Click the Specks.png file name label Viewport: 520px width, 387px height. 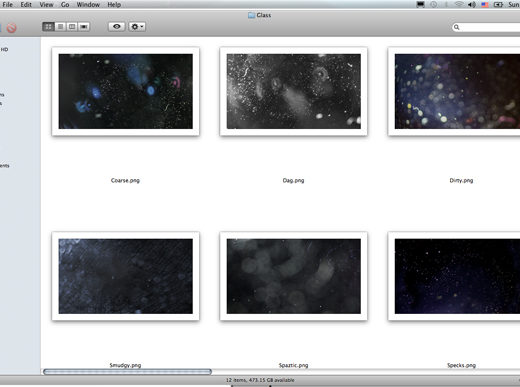click(x=461, y=365)
